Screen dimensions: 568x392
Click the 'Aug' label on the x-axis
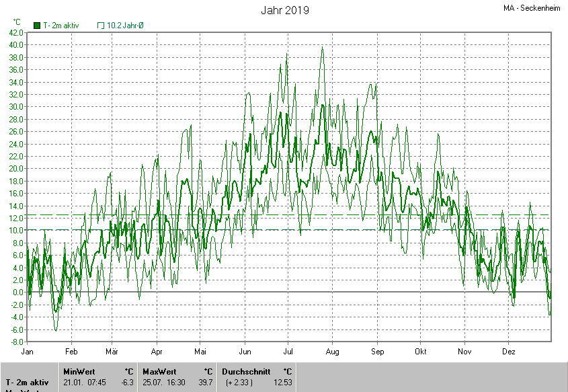coord(332,352)
